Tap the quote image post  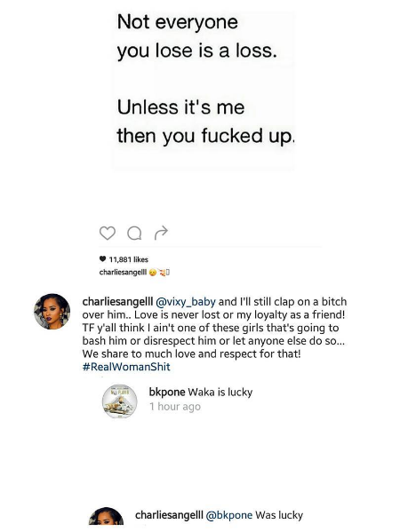tap(204, 91)
